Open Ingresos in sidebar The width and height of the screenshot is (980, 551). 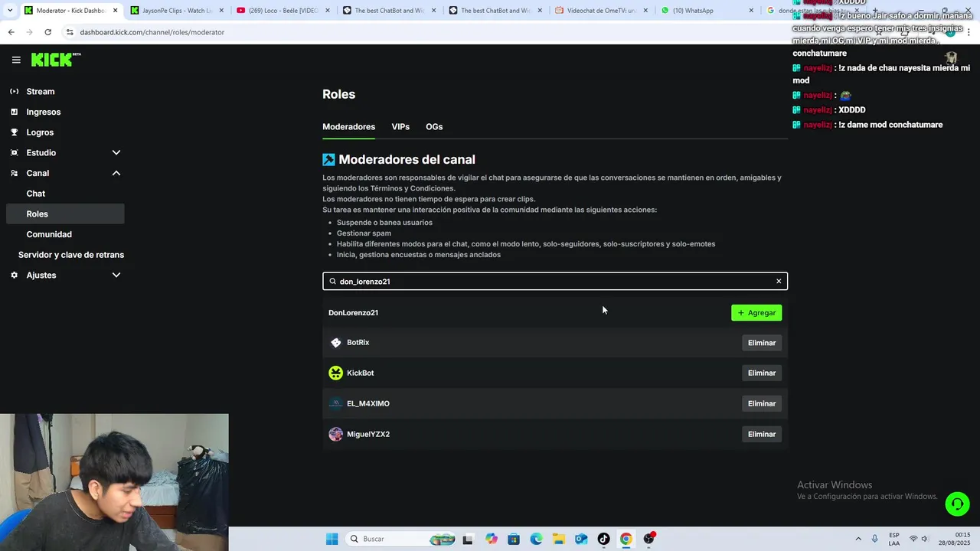coord(43,112)
